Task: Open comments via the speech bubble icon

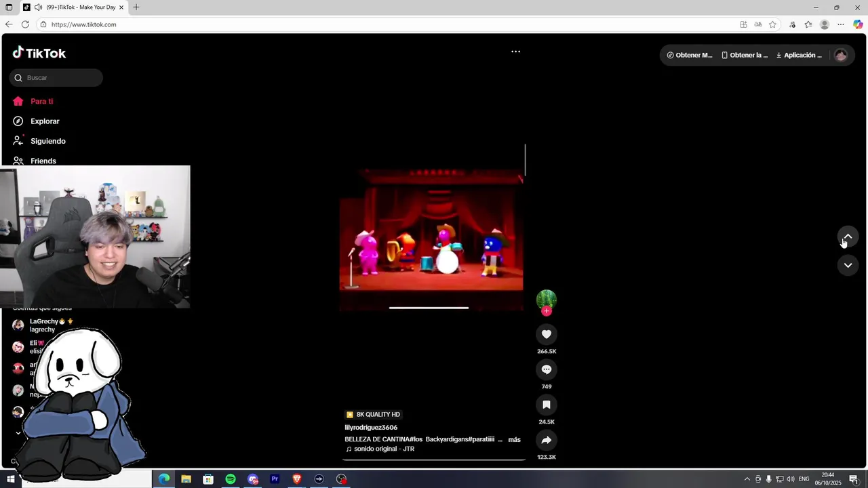Action: [x=546, y=369]
